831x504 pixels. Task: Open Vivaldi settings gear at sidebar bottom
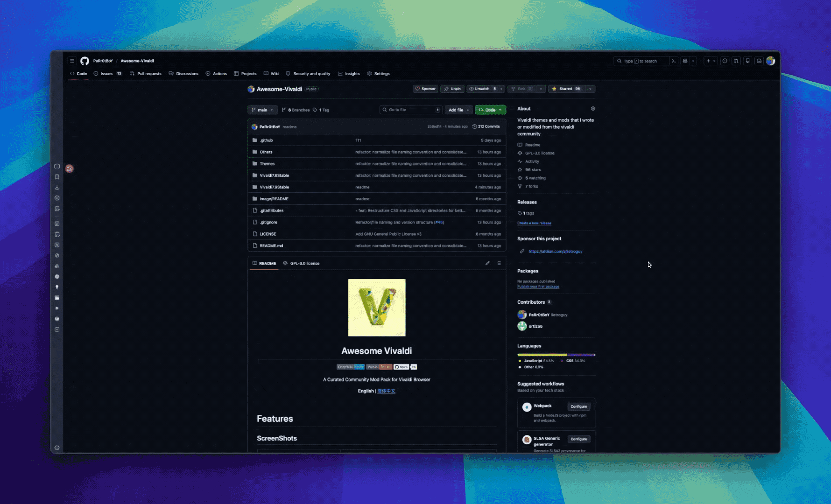[57, 448]
